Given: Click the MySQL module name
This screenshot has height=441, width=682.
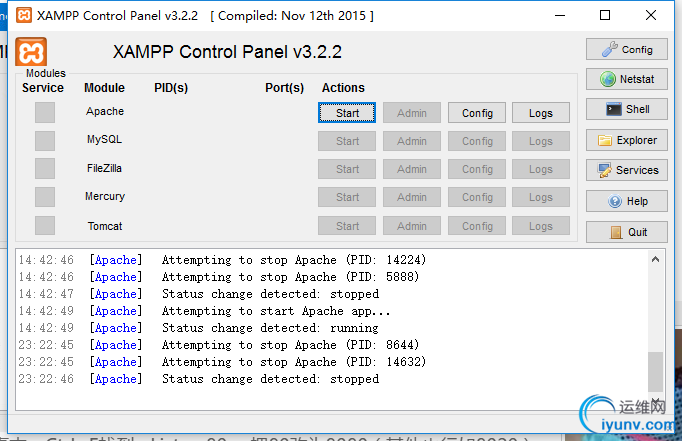Looking at the screenshot, I should click(x=104, y=139).
